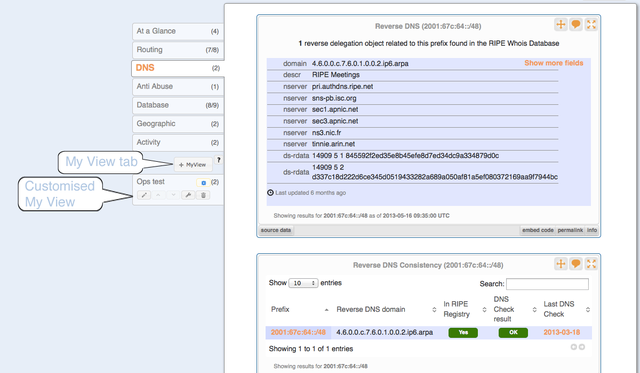
Task: Click the wrench settings icon under Ops test
Action: tap(188, 195)
